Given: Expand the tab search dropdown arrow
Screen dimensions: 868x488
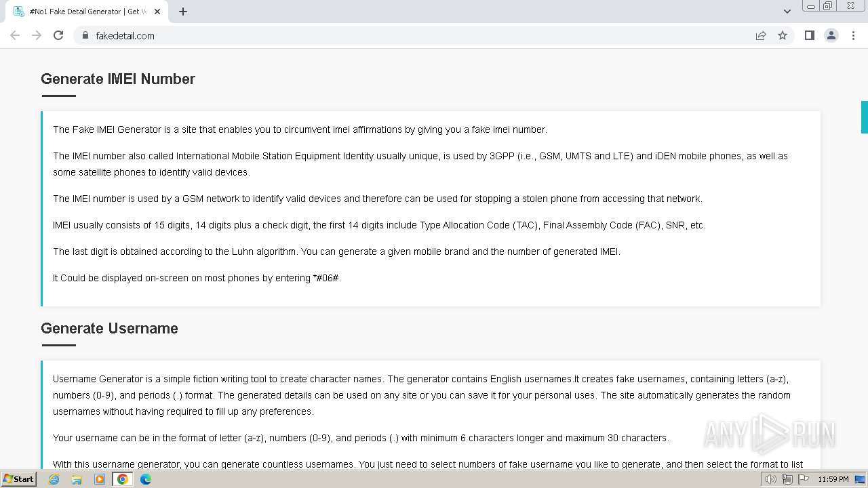Looking at the screenshot, I should (787, 12).
